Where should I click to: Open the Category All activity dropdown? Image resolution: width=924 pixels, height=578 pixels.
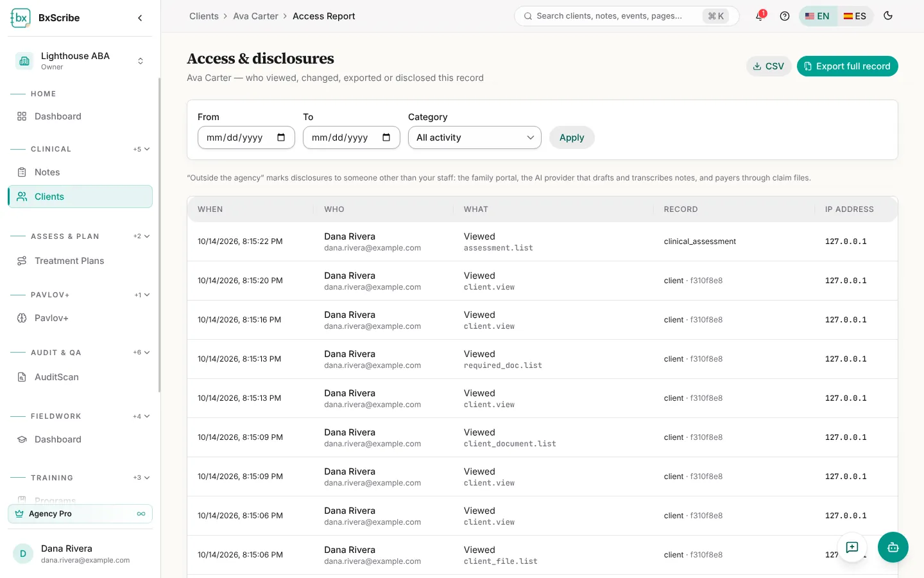pos(475,137)
